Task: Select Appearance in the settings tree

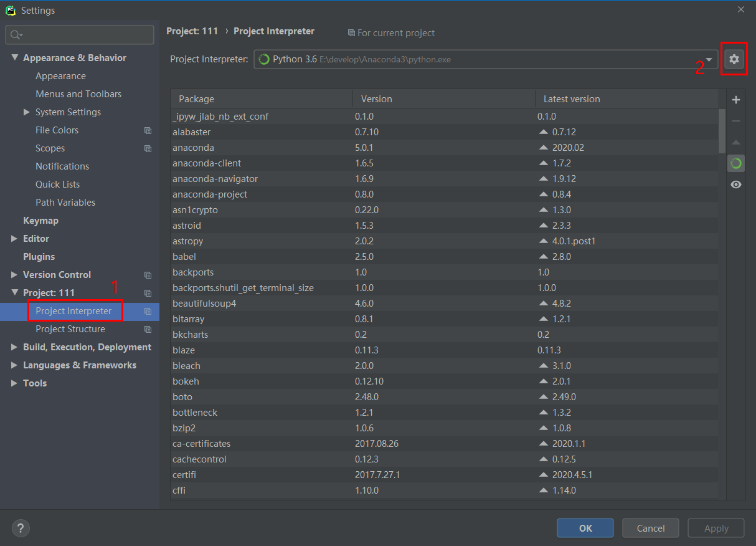Action: tap(60, 76)
